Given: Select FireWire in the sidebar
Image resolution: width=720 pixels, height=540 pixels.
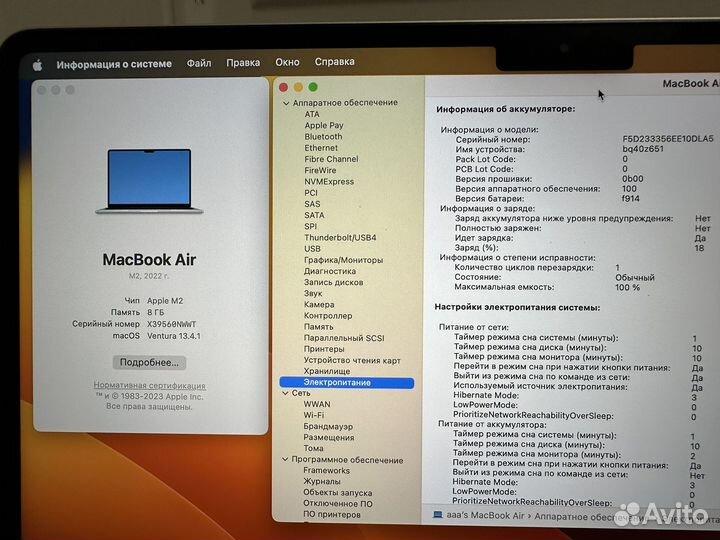Looking at the screenshot, I should [x=320, y=170].
